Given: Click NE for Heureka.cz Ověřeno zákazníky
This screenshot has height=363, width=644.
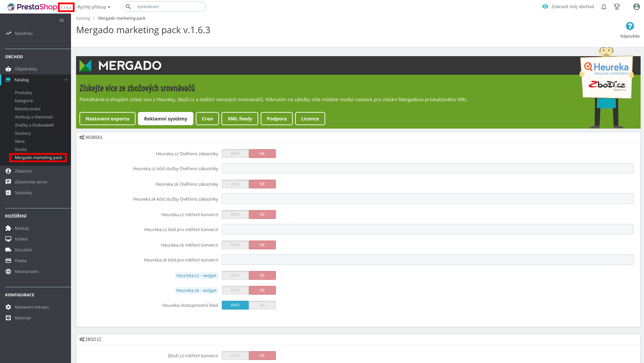Looking at the screenshot, I should click(x=262, y=154).
